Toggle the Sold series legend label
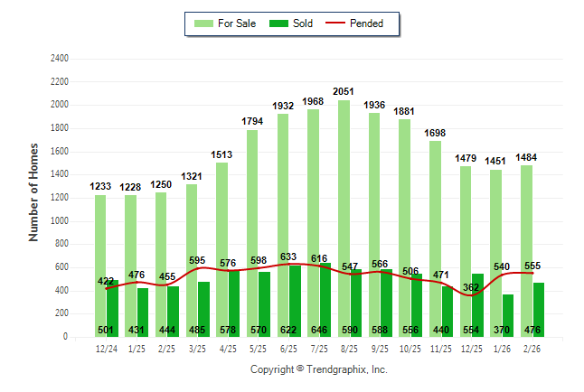 303,23
